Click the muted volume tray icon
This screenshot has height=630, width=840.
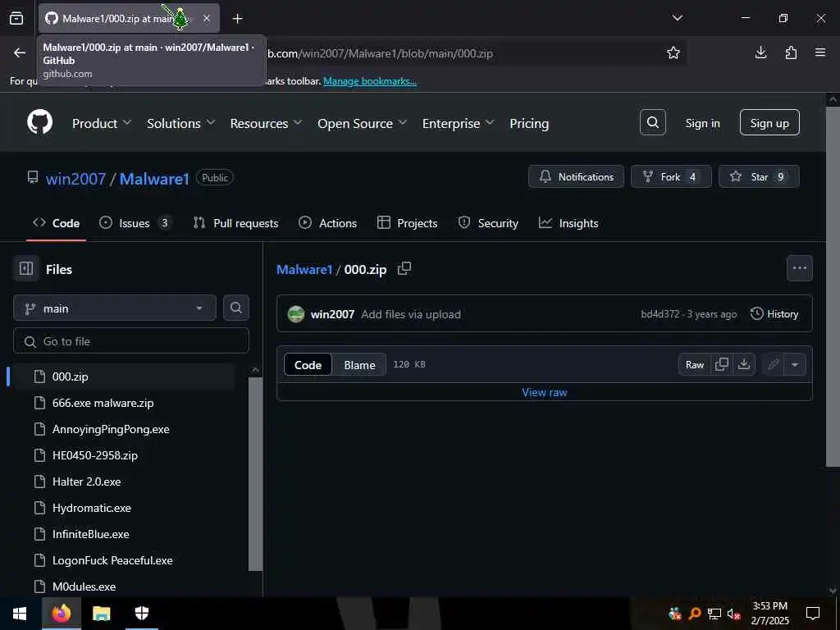(x=733, y=614)
